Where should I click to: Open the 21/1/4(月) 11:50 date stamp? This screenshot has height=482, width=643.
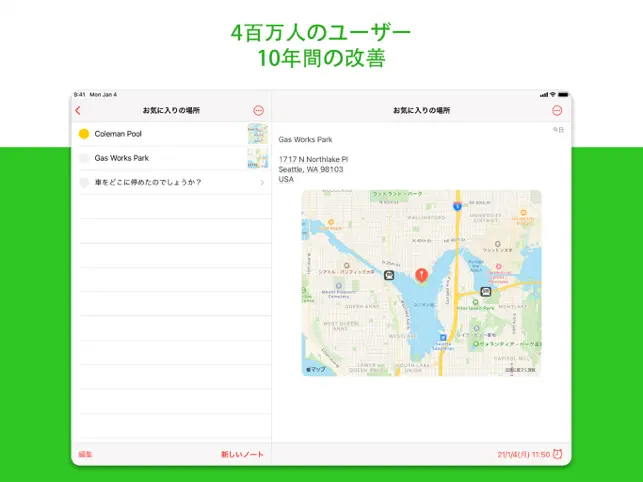tap(524, 455)
